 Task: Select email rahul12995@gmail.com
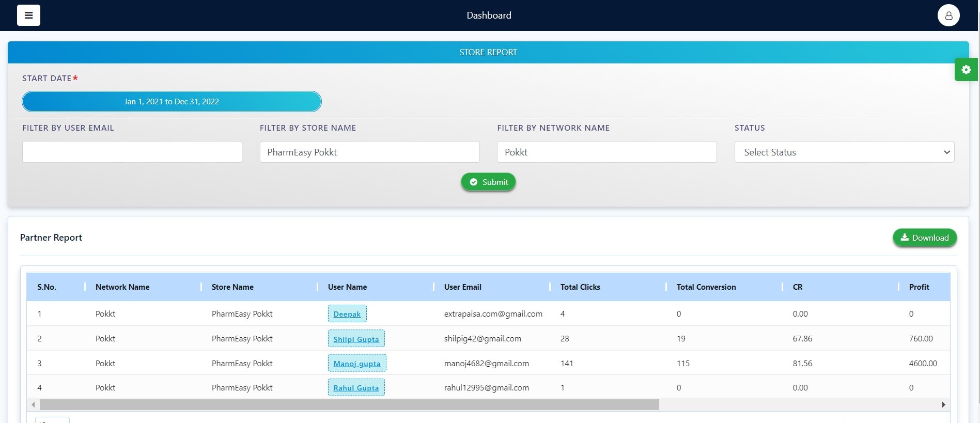tap(487, 387)
